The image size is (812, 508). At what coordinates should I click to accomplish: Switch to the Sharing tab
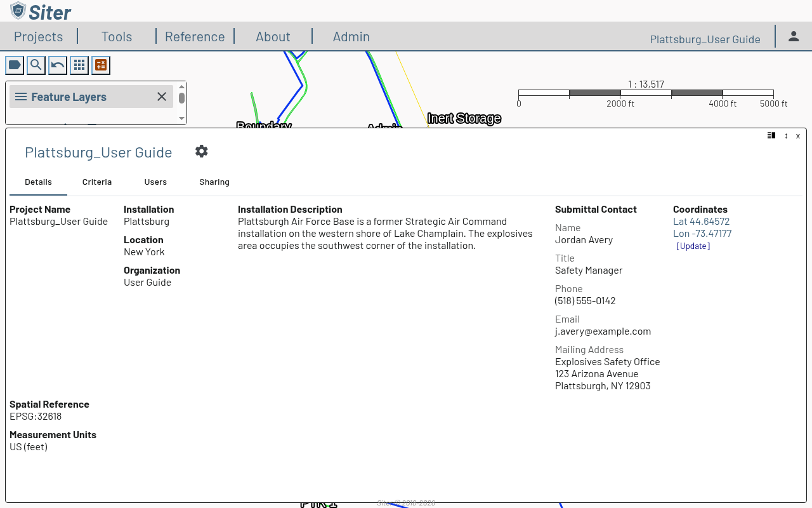click(x=214, y=182)
